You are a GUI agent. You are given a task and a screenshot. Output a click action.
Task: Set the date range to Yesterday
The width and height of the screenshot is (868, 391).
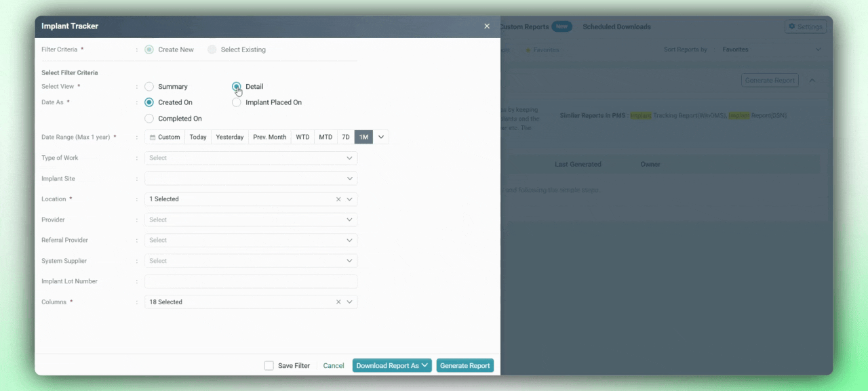pos(230,137)
